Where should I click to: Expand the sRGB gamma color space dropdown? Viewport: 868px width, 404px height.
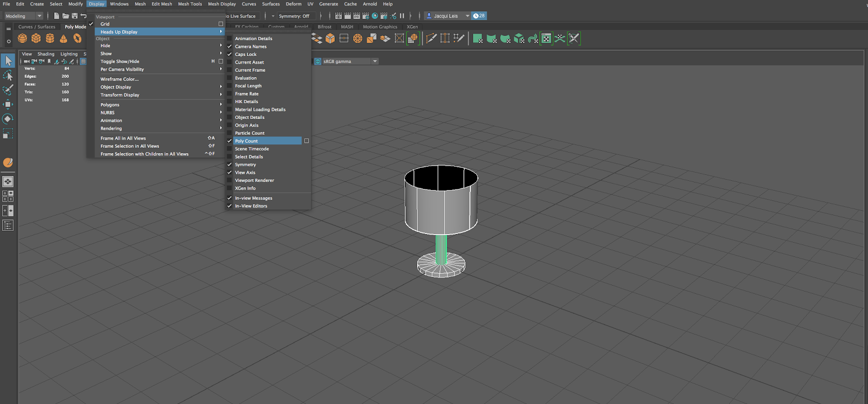click(x=374, y=61)
